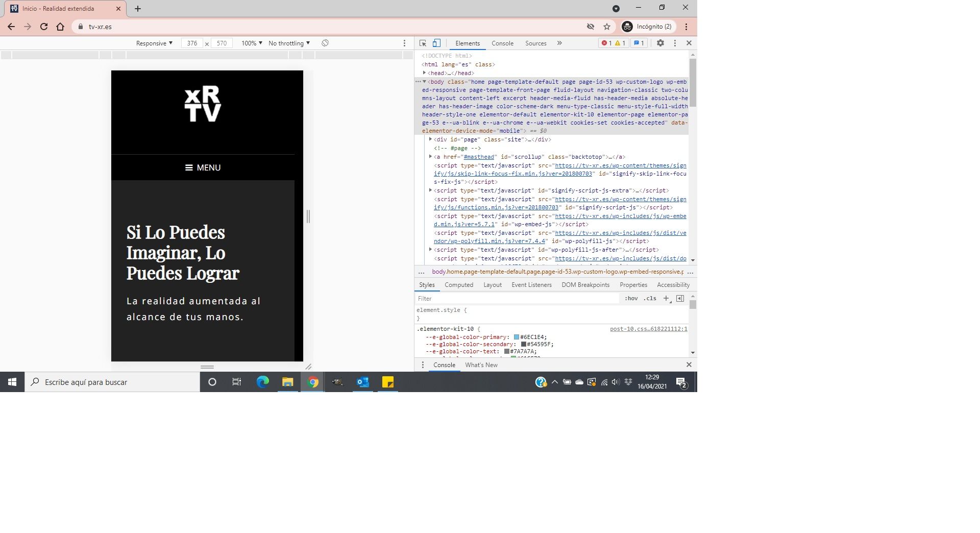Click the error and warning count badge
The image size is (980, 533).
click(x=614, y=43)
